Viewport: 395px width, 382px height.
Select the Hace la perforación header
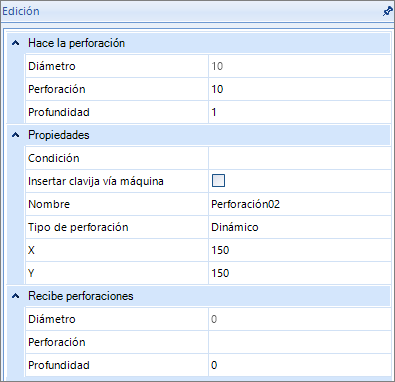tap(76, 43)
